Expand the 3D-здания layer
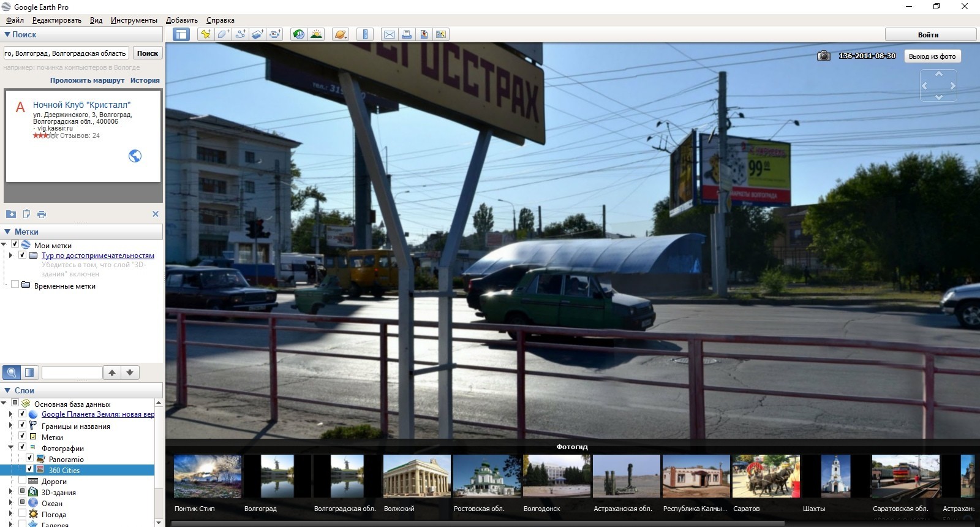Viewport: 980px width, 527px height. [x=10, y=491]
